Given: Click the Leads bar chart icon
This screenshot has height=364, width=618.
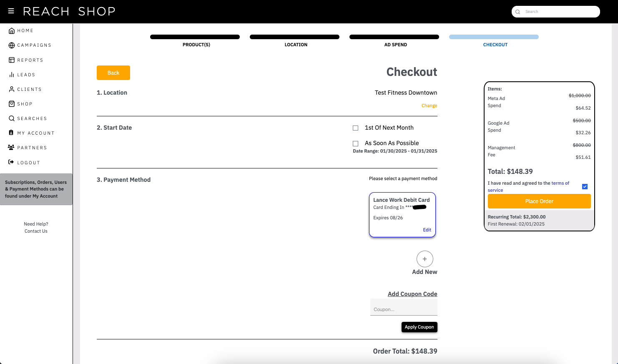Looking at the screenshot, I should (12, 75).
